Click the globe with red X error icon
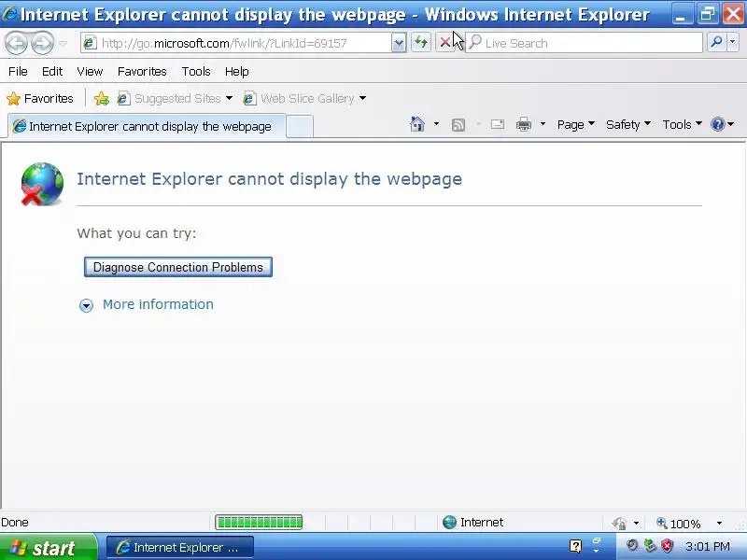 (42, 184)
